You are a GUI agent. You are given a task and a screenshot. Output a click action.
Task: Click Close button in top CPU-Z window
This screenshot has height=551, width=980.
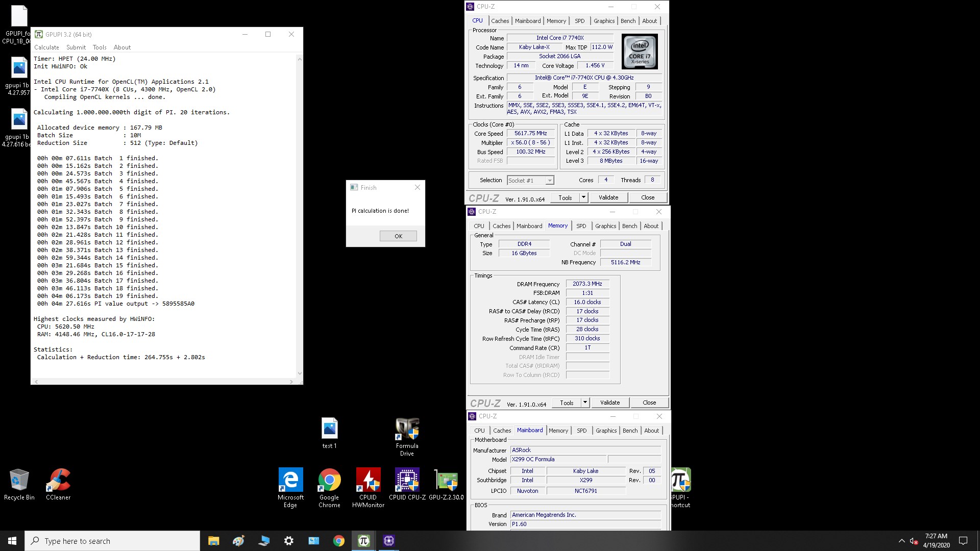[648, 197]
